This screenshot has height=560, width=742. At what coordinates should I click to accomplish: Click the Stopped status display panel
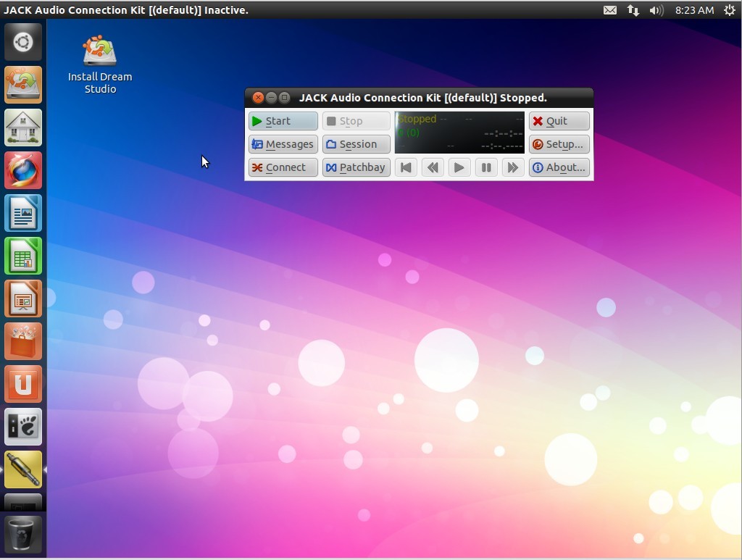[459, 133]
